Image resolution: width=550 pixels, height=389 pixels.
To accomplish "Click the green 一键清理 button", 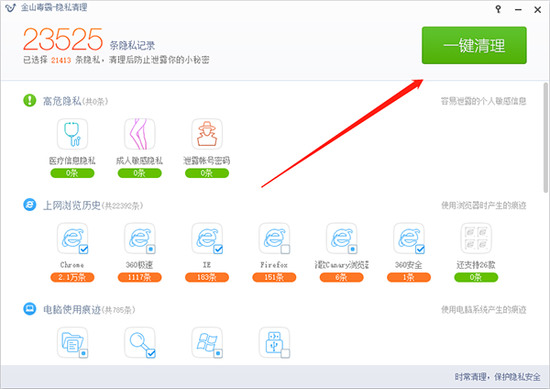I will (474, 45).
